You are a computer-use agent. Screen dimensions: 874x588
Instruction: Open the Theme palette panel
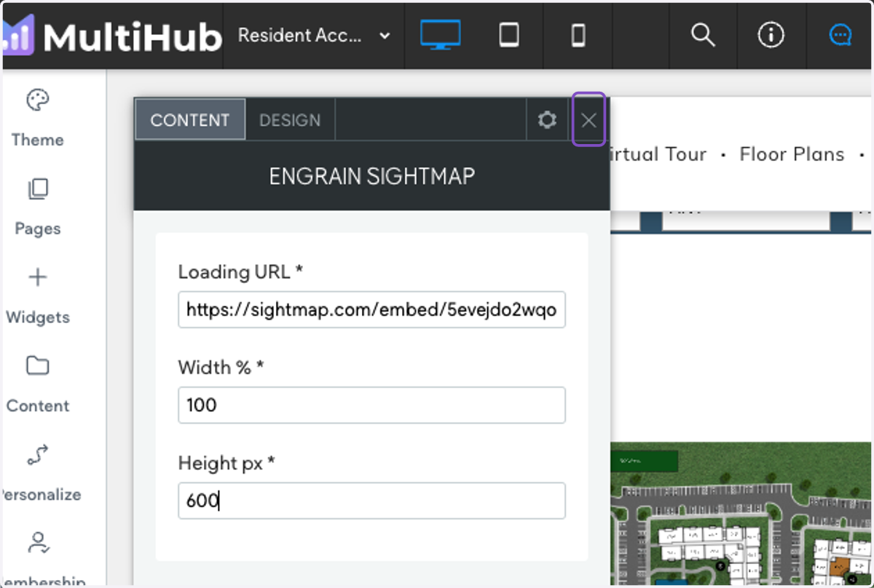click(38, 118)
